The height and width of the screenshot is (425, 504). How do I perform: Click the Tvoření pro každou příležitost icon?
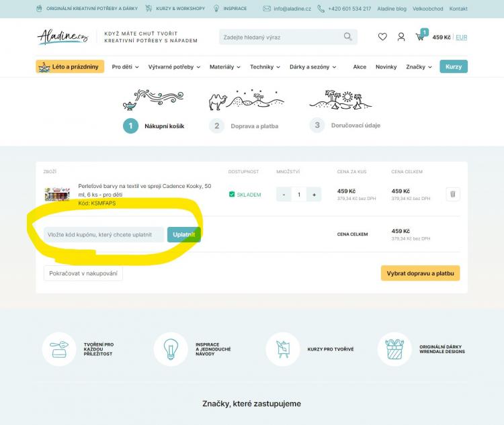pos(59,349)
